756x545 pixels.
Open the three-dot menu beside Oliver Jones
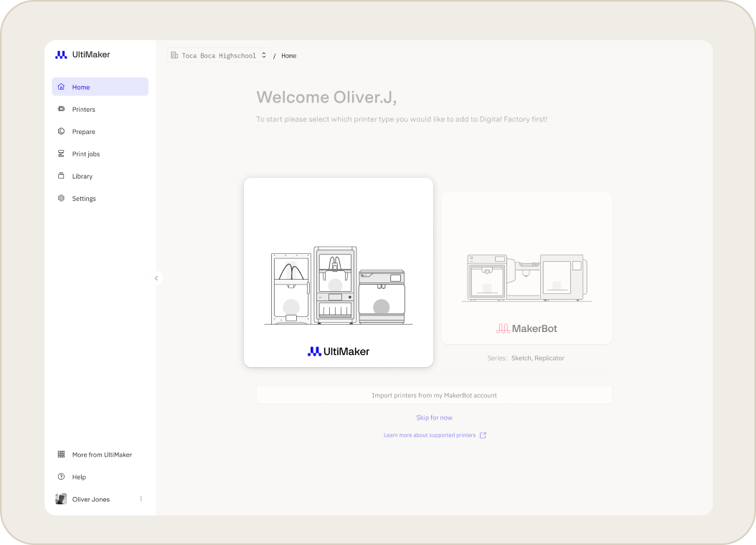(141, 498)
